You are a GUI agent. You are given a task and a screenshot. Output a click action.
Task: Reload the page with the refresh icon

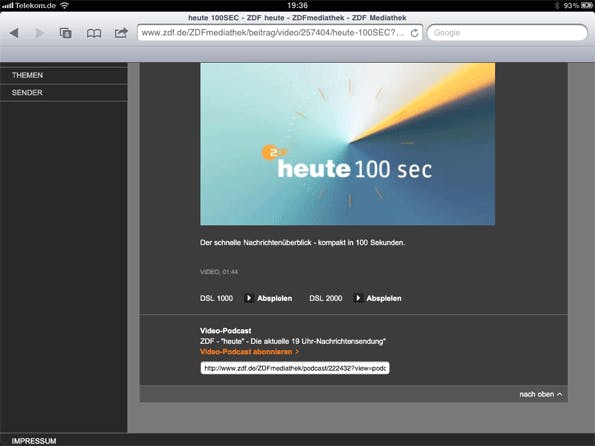click(414, 33)
